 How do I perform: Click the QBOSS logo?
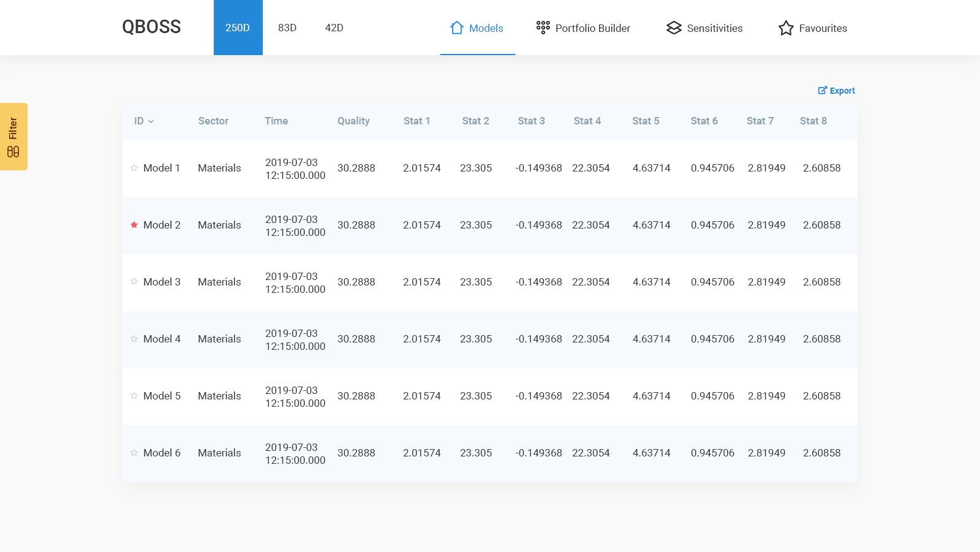point(151,27)
